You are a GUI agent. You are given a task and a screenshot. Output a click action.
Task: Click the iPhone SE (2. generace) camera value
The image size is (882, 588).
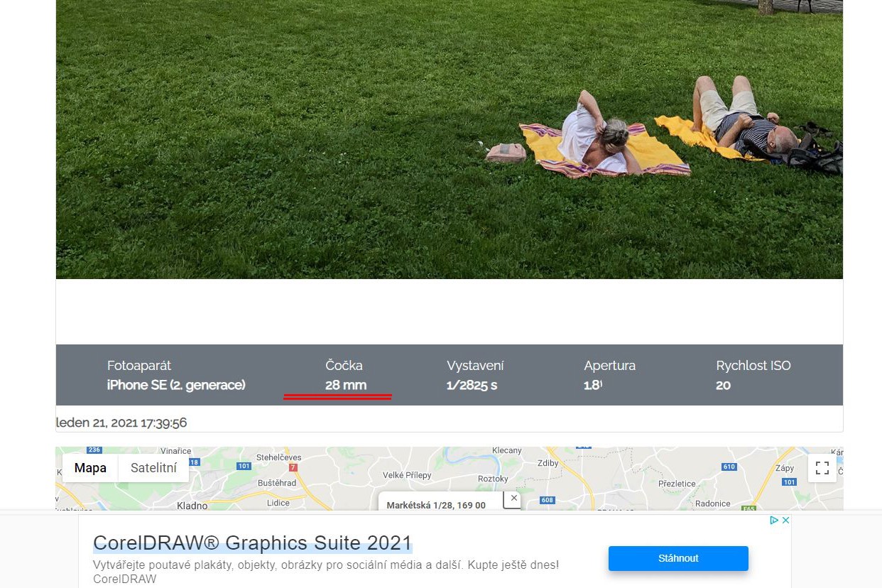(x=176, y=386)
